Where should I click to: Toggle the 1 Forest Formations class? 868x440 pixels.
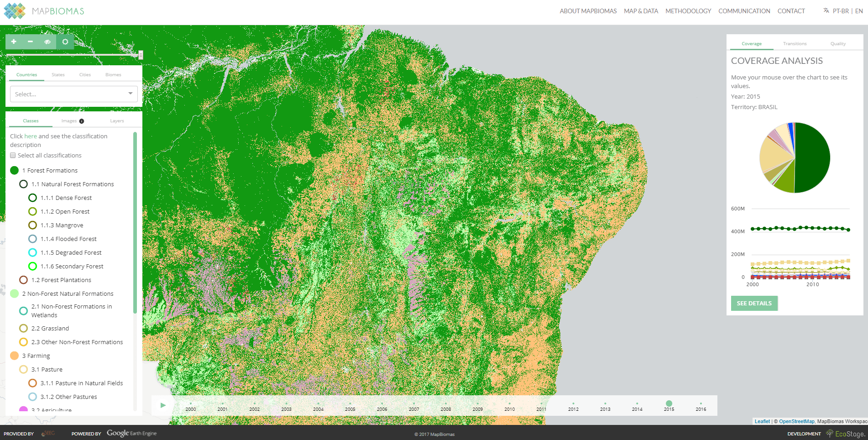14,170
